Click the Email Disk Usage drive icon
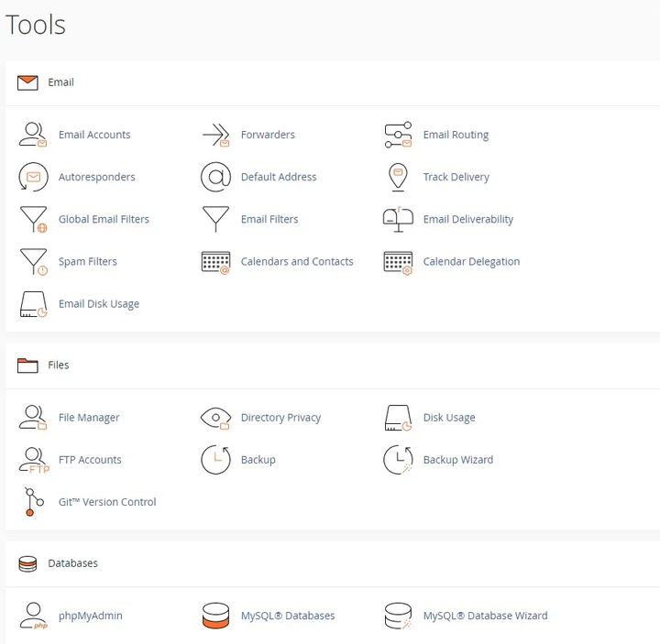The image size is (660, 644). tap(33, 304)
